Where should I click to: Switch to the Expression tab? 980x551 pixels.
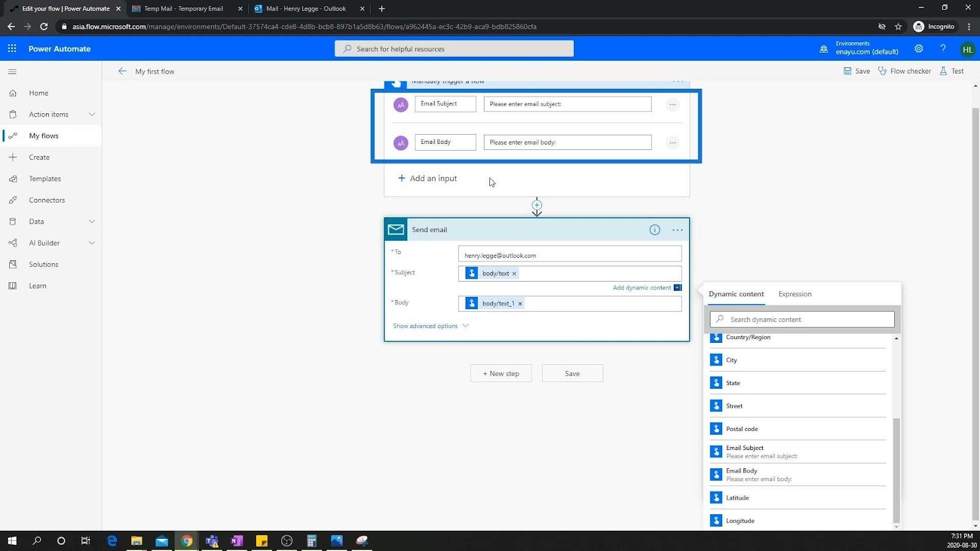click(794, 294)
